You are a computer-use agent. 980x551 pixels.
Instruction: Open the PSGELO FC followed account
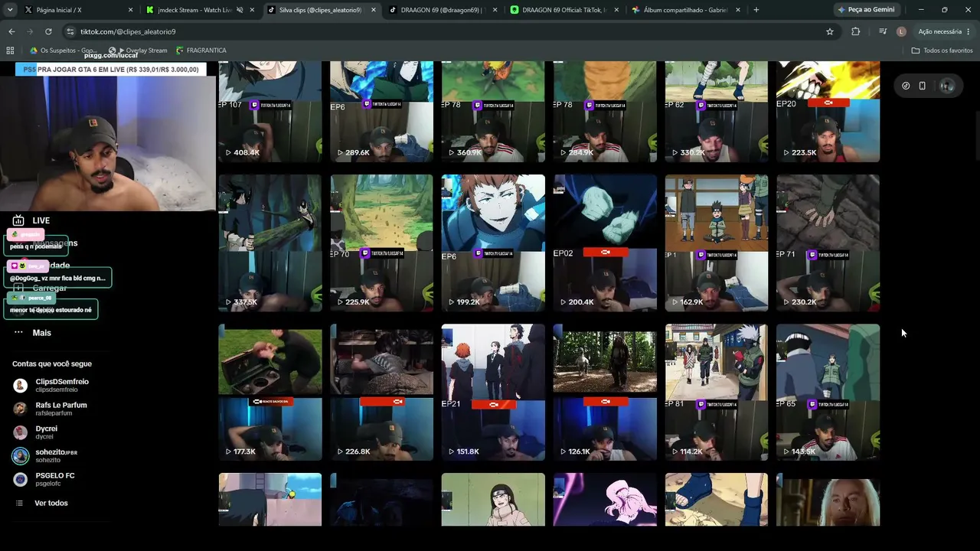54,479
